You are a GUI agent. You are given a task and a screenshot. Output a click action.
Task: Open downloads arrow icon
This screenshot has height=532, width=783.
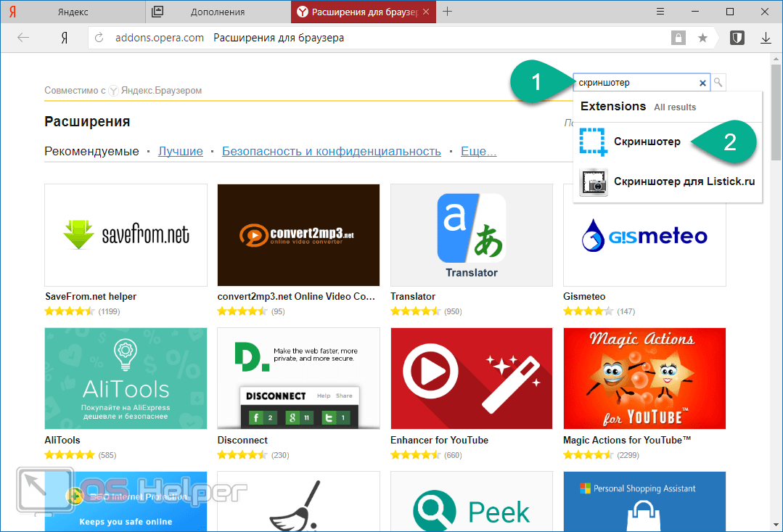[x=766, y=38]
